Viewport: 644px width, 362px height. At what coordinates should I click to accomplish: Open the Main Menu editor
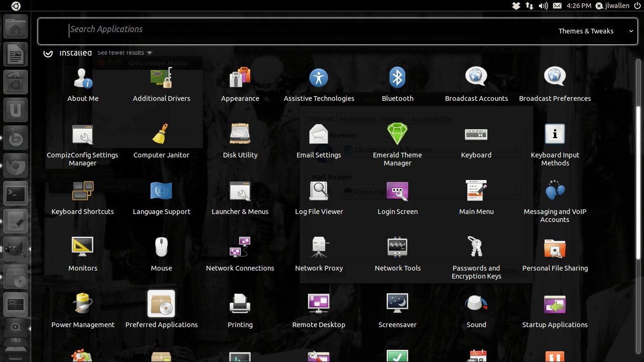point(476,191)
